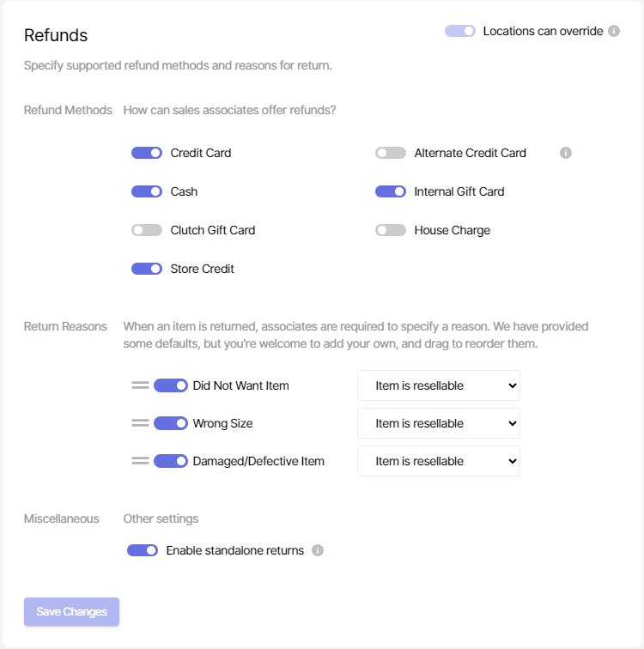Disable the Credit Card refund method
This screenshot has height=649, width=644.
click(x=147, y=153)
